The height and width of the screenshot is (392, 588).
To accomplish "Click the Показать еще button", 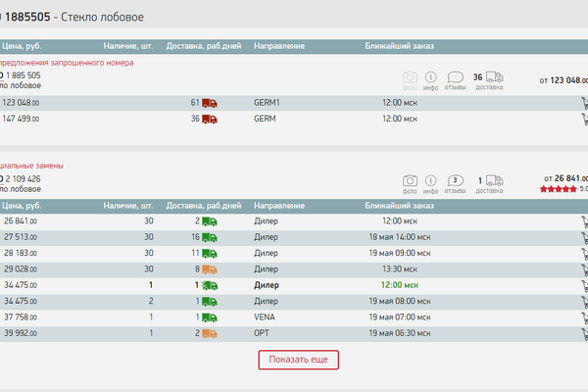I will [299, 360].
